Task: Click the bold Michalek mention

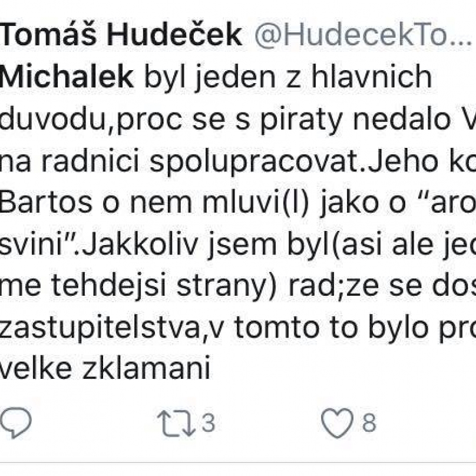Action: (x=67, y=77)
